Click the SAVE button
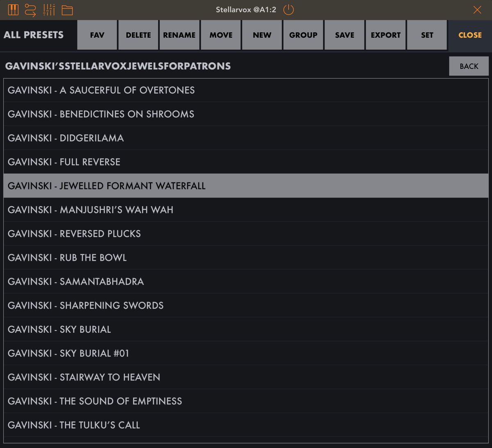Screen dimensions: 492x448 click(344, 35)
